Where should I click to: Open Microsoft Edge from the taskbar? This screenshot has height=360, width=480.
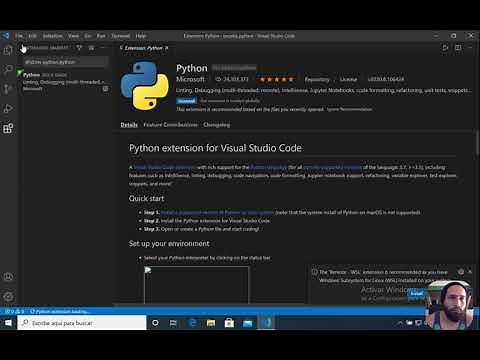click(x=193, y=323)
